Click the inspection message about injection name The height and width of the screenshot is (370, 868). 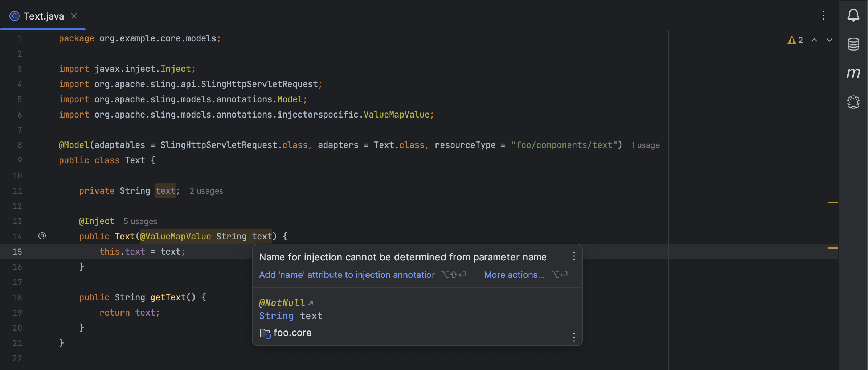403,257
